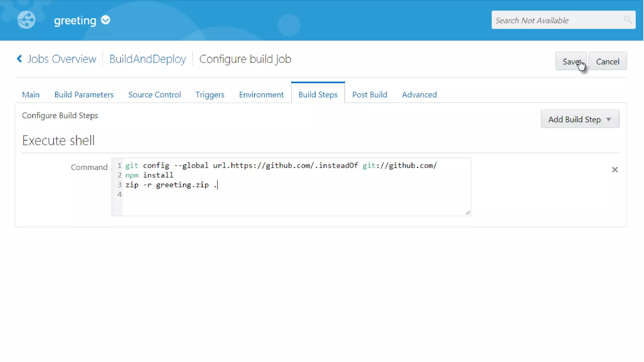Click the command editor resize handle
The height and width of the screenshot is (362, 644).
pos(468,213)
